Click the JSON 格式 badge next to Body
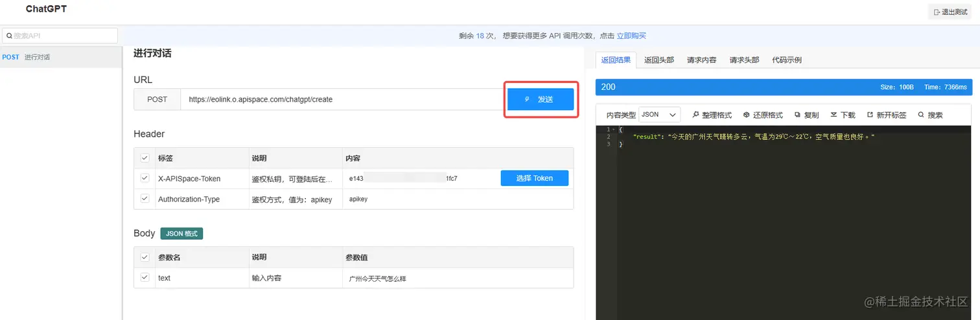The image size is (980, 320). pos(181,233)
